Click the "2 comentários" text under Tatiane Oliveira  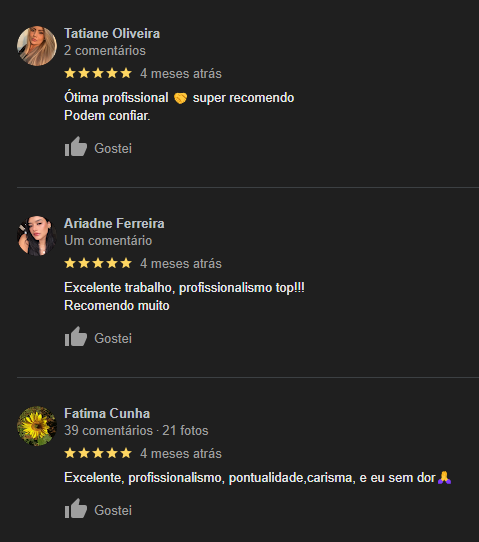coord(105,51)
